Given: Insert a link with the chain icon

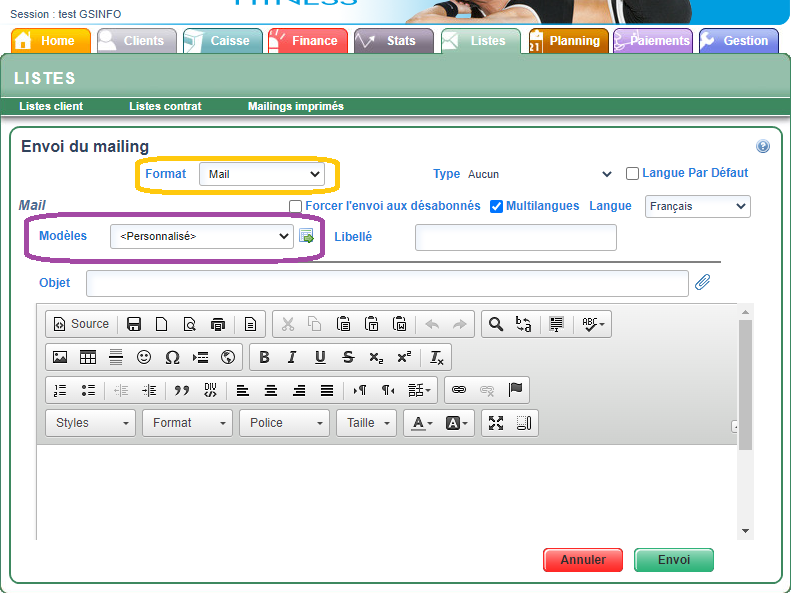Looking at the screenshot, I should [459, 390].
